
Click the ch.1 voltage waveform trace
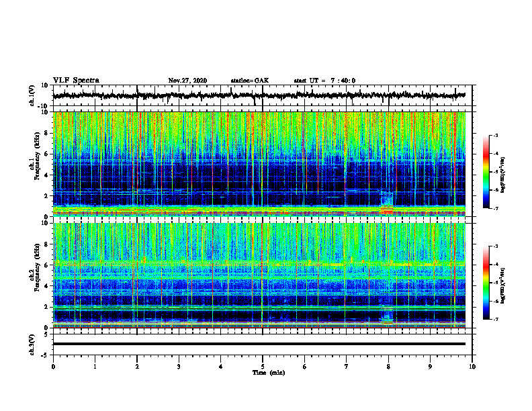point(259,95)
